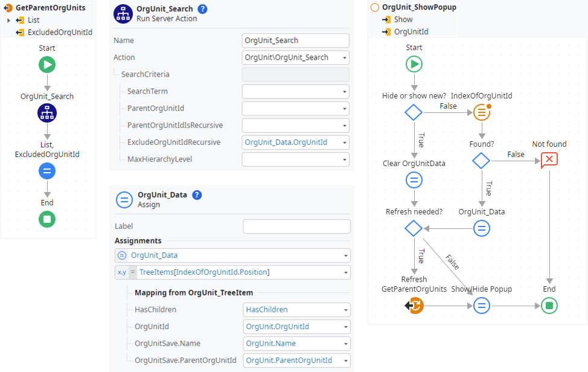Select the 'Hide or show new?' decision node

click(414, 112)
